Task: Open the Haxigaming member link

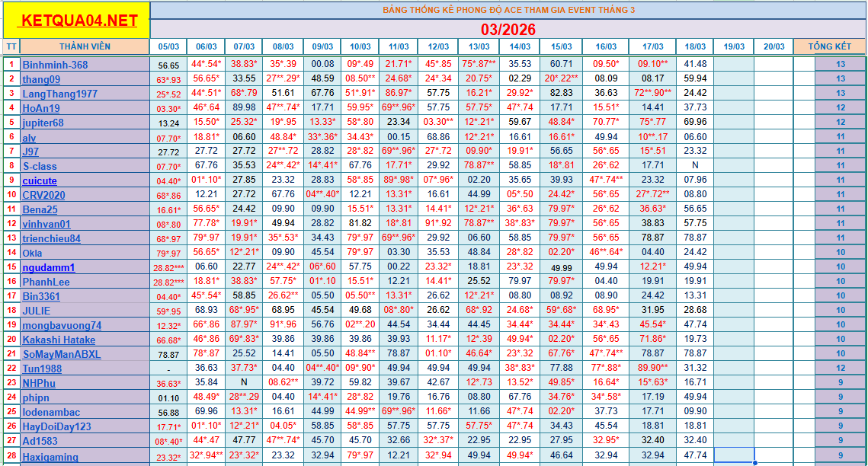Action: click(50, 457)
